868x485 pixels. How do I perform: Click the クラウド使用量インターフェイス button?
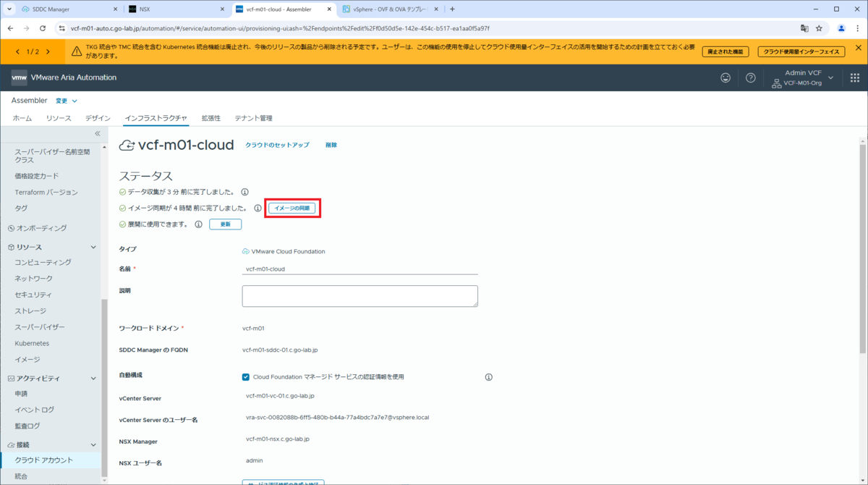(803, 52)
